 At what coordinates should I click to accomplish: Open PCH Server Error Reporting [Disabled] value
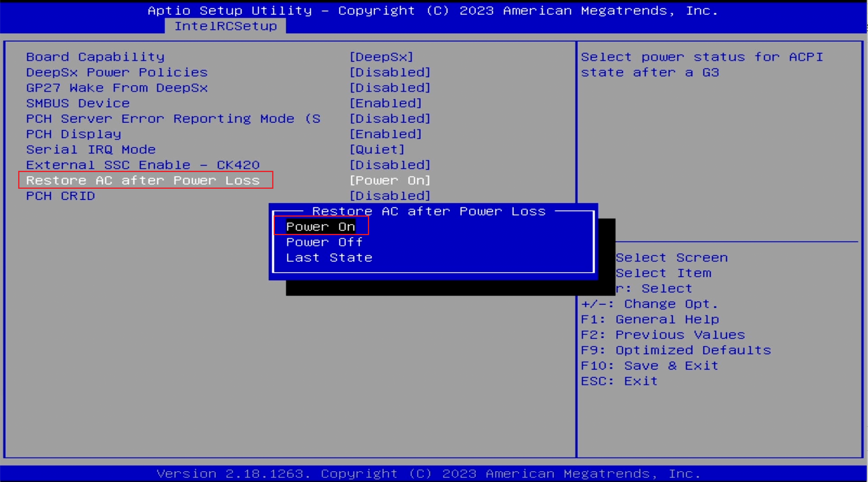pos(390,119)
